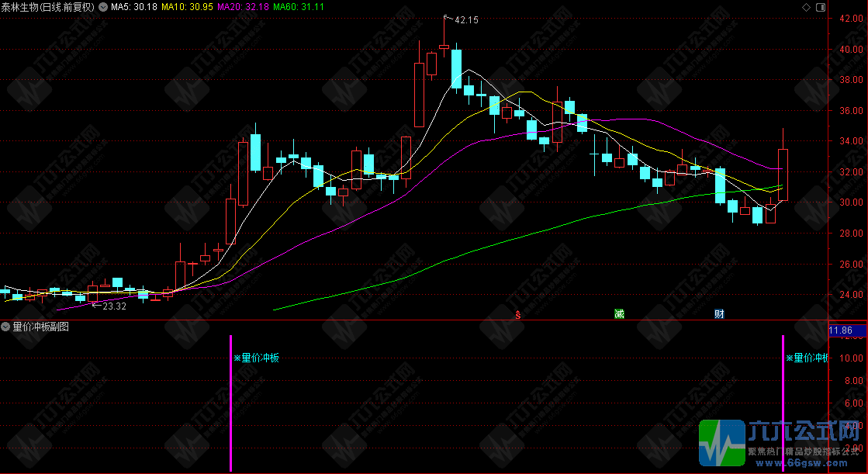Click the MA10: 30.95 indicator label
The image size is (868, 474).
point(187,7)
